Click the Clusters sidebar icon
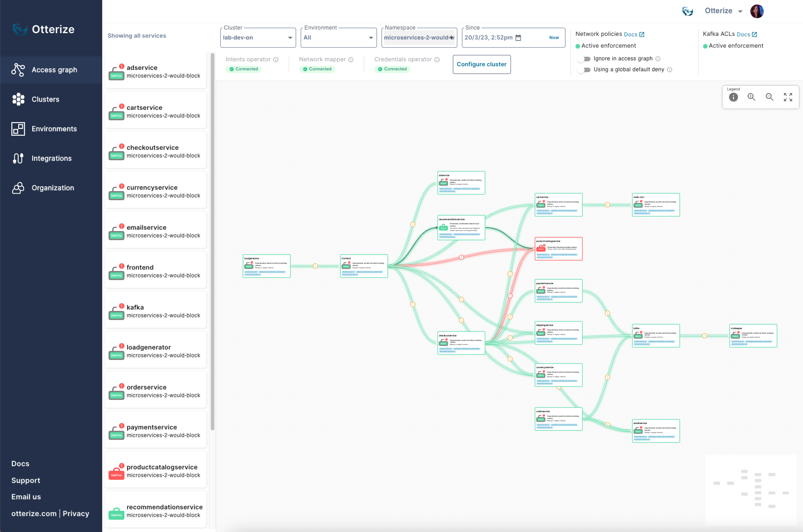This screenshot has height=532, width=803. pyautogui.click(x=18, y=99)
